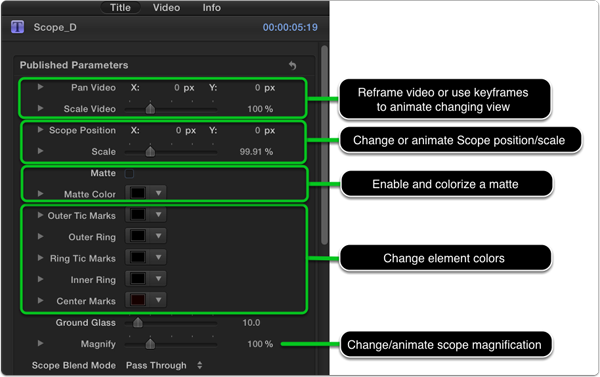The width and height of the screenshot is (600, 377).
Task: Click the 00:00:05:19 timecode
Action: pyautogui.click(x=290, y=28)
